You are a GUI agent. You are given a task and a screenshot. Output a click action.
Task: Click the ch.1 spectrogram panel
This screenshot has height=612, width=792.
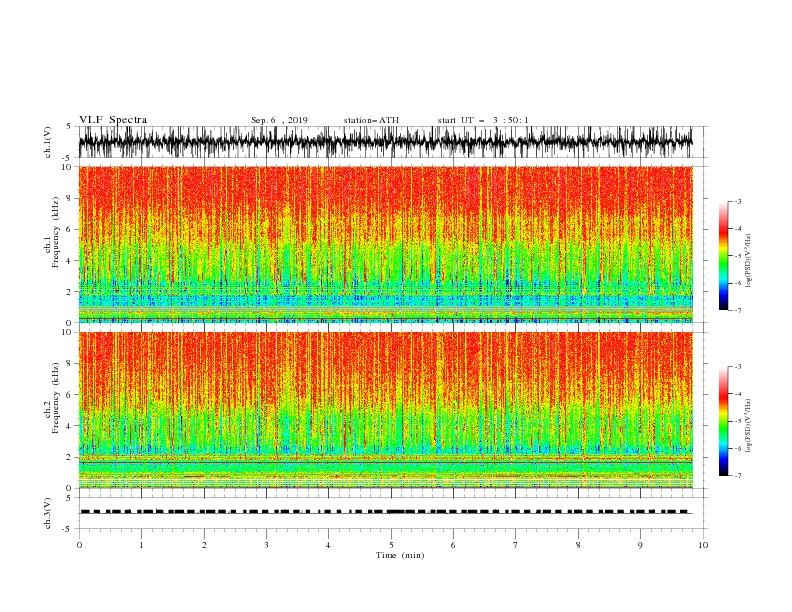[x=385, y=244]
